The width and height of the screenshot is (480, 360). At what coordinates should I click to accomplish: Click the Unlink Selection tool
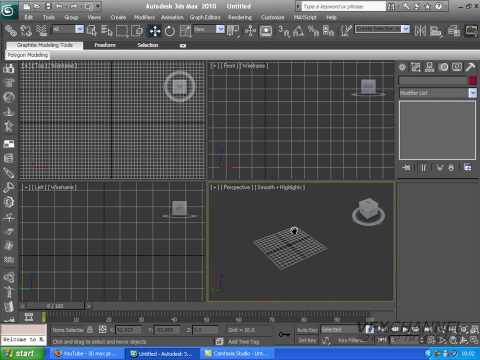pos(26,31)
